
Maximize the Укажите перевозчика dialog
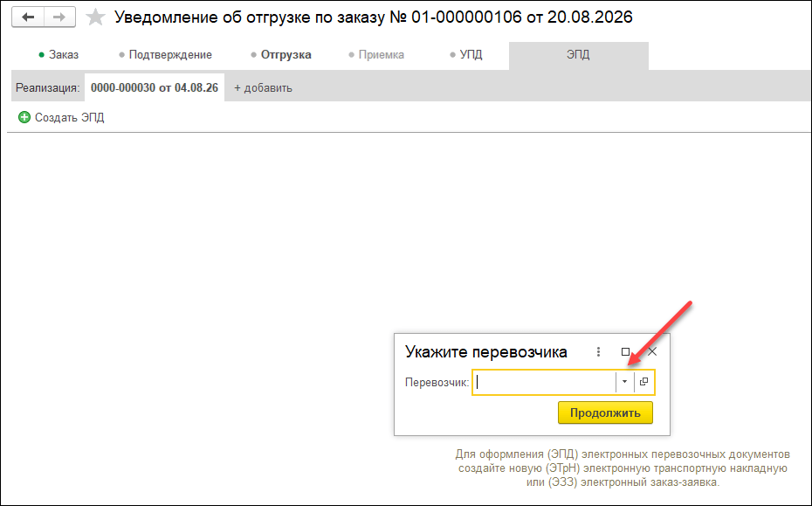coord(625,352)
